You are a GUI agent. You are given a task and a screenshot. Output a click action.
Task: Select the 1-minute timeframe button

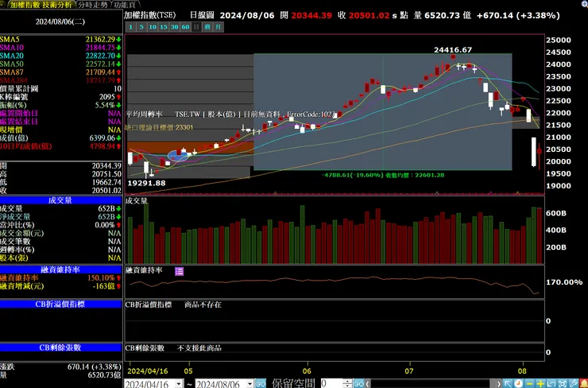(x=130, y=27)
